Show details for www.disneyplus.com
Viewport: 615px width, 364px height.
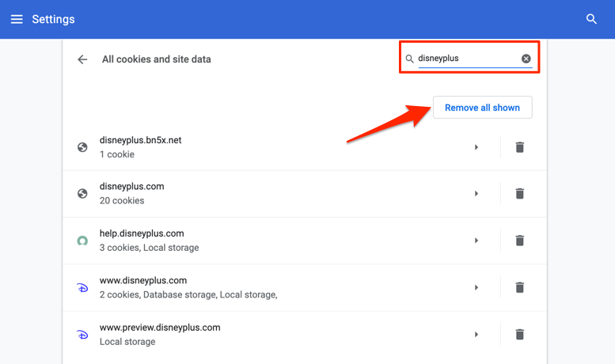coord(476,287)
